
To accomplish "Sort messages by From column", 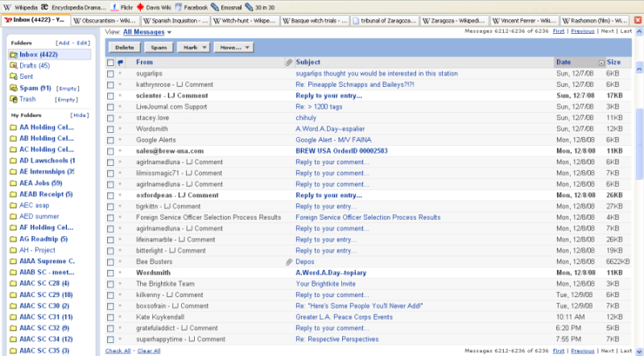I will tap(144, 62).
